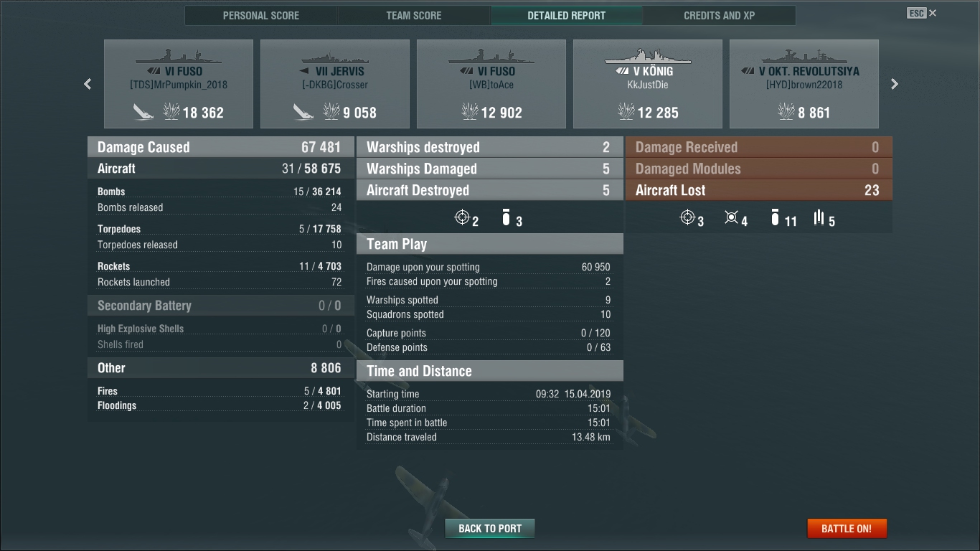
Task: Click attack aircraft icon showing 4 lost
Action: [731, 217]
